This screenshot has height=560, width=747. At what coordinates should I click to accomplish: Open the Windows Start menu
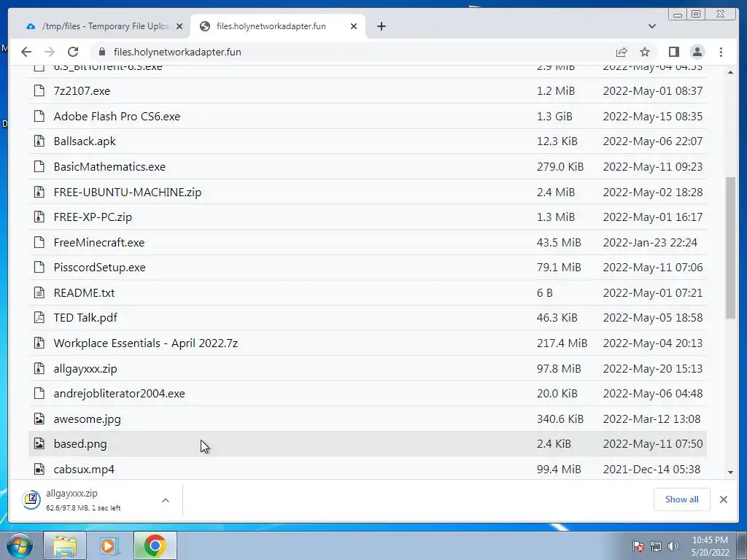(x=20, y=545)
